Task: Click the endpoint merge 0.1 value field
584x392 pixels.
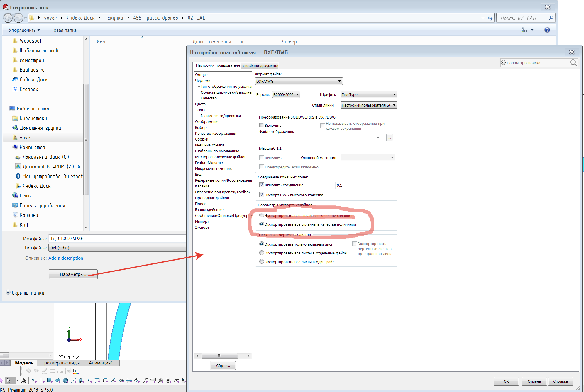Action: pos(362,185)
